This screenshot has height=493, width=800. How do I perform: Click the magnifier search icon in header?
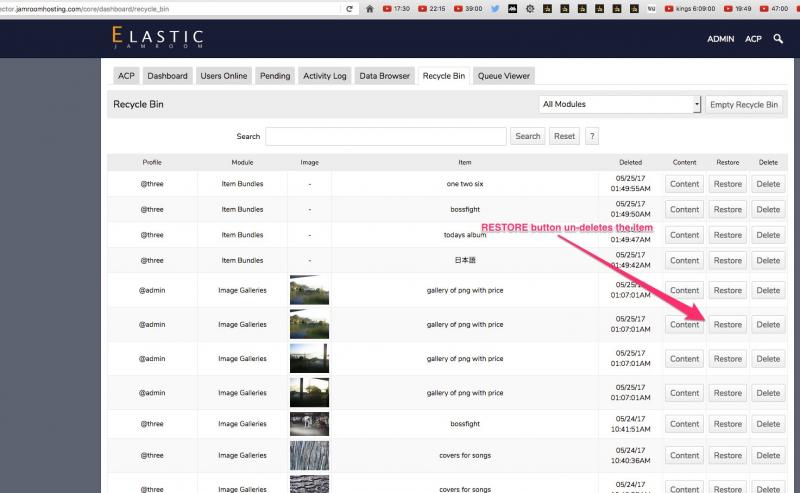click(778, 39)
